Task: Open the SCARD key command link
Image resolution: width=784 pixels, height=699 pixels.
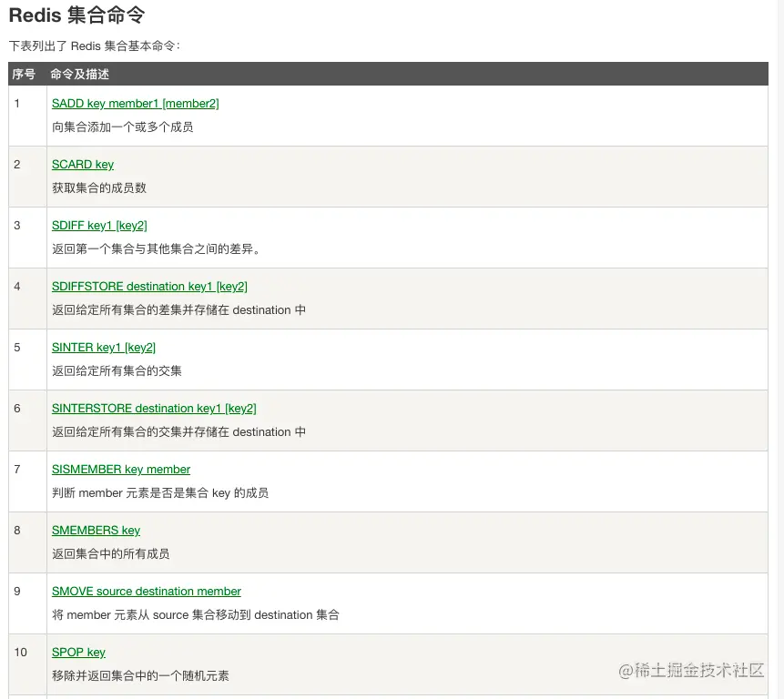Action: pyautogui.click(x=83, y=165)
